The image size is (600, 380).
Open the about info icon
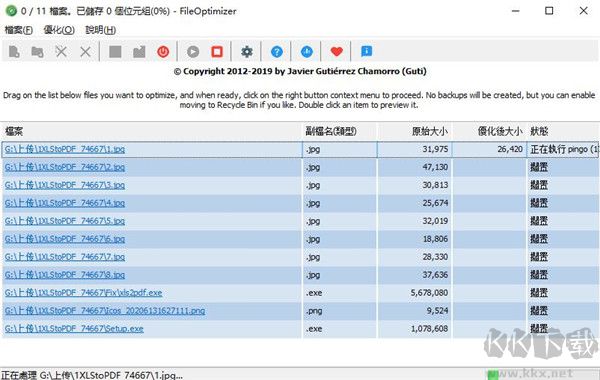(x=366, y=51)
